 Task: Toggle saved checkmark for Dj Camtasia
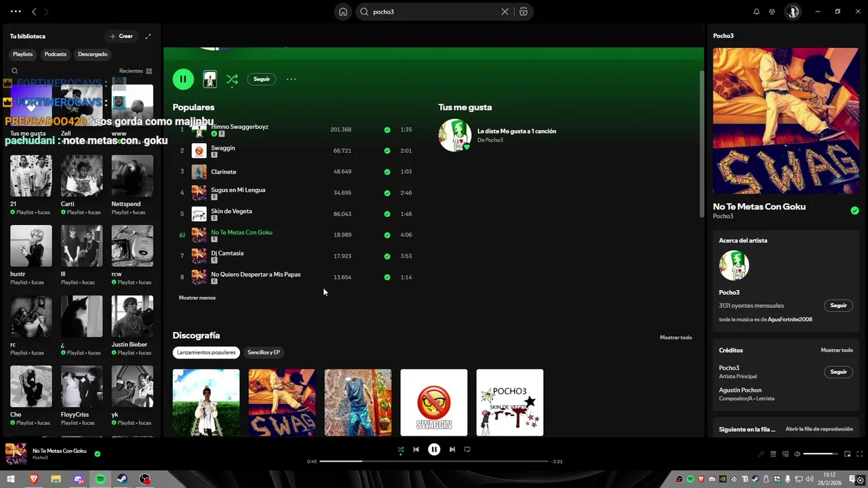click(x=387, y=256)
